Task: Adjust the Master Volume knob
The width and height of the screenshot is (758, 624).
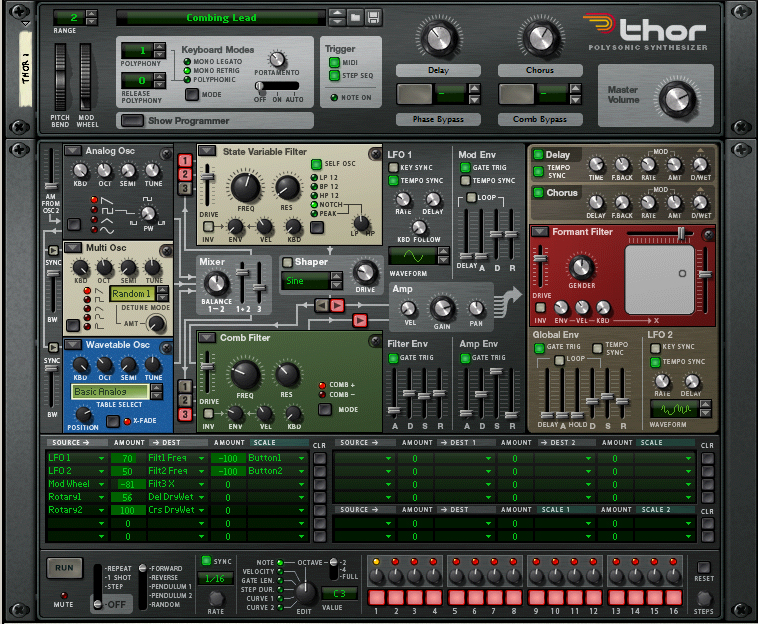Action: (x=678, y=100)
